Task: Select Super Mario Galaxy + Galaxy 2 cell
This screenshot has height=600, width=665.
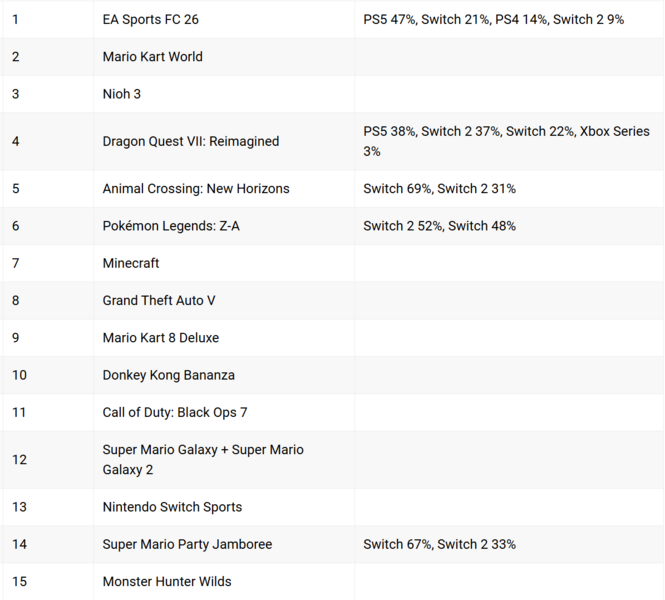Action: coord(203,460)
